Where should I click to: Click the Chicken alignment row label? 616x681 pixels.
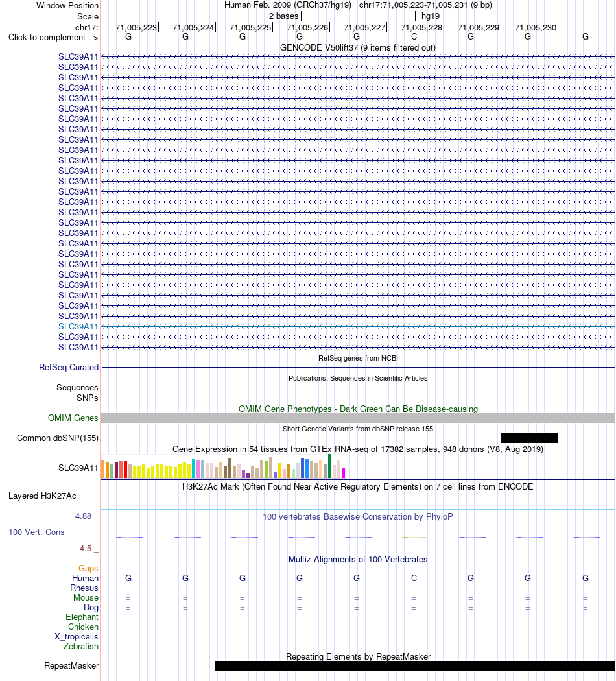(x=83, y=627)
